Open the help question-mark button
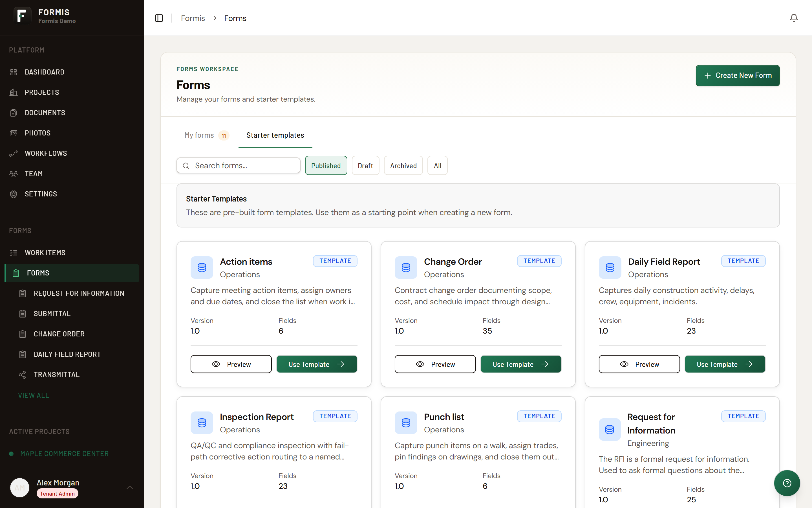This screenshot has width=812, height=508. click(787, 483)
